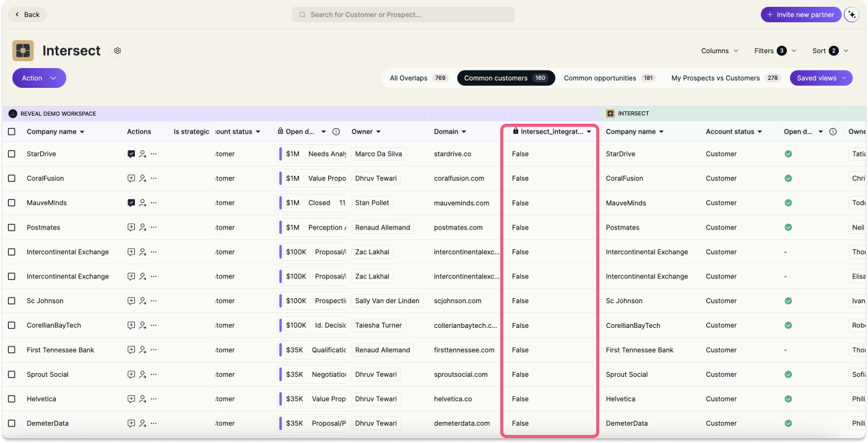
Task: Check the Sc Johnson row checkbox
Action: (12, 301)
